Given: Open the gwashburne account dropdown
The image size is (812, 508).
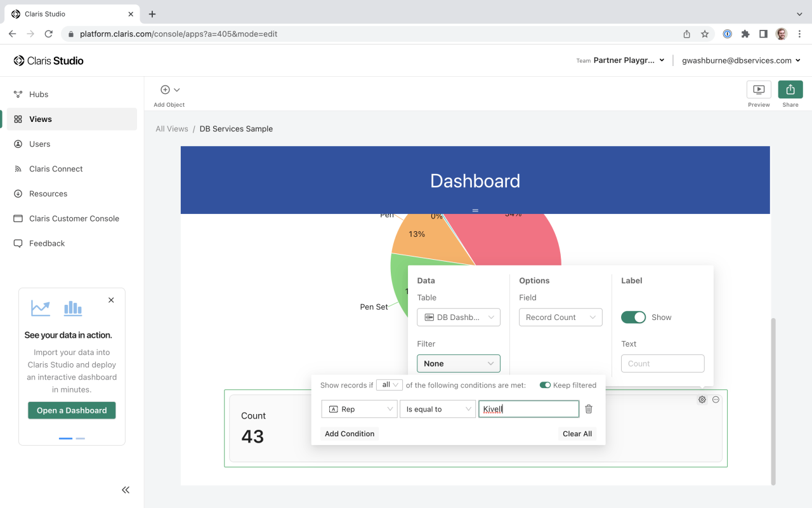Looking at the screenshot, I should (741, 60).
